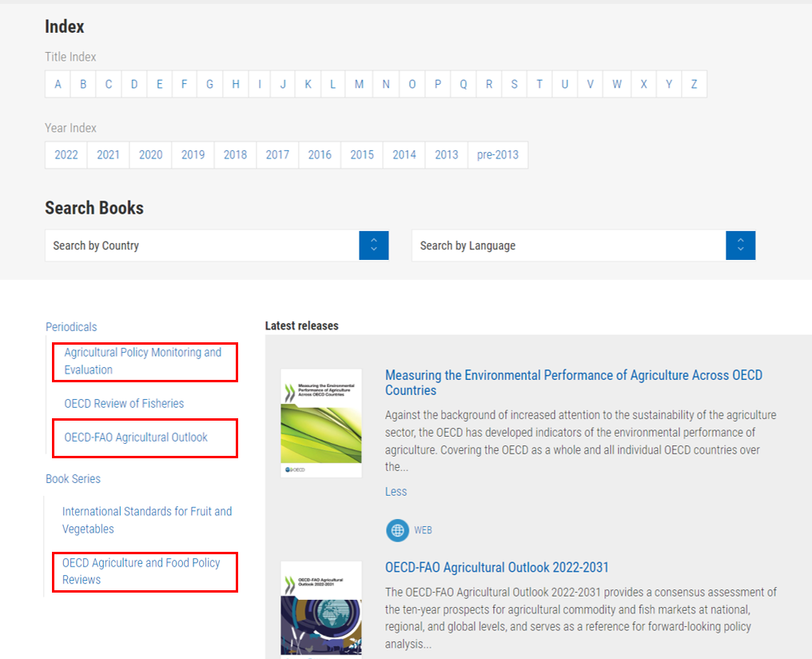The height and width of the screenshot is (659, 812).
Task: Select letter I in Title Index
Action: (260, 84)
